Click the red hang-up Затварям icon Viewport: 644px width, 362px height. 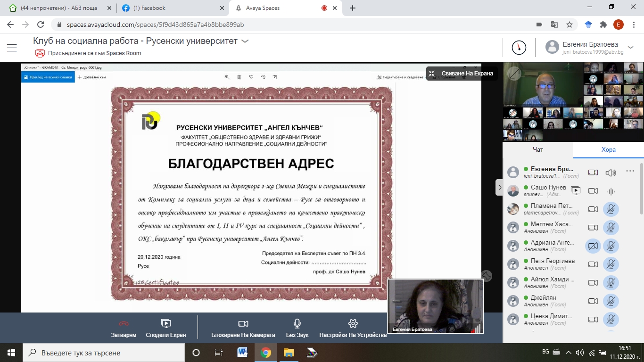click(124, 324)
